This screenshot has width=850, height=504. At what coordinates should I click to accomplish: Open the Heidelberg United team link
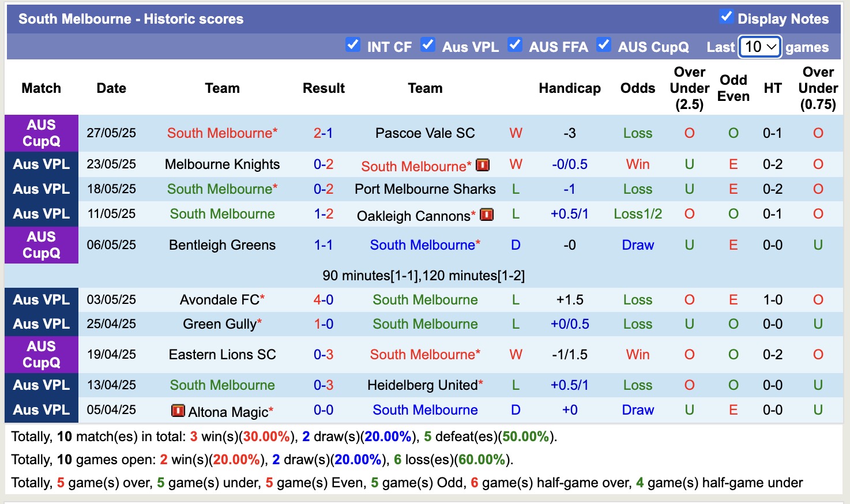(x=421, y=385)
